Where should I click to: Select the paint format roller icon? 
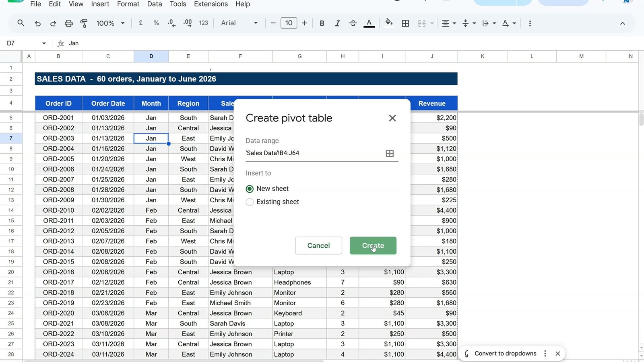pyautogui.click(x=84, y=23)
